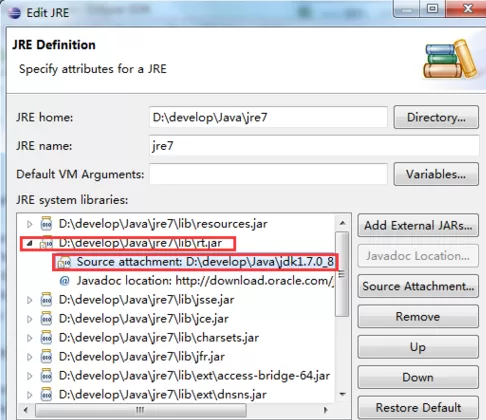Click the Down button
This screenshot has width=486, height=420.
tap(418, 377)
